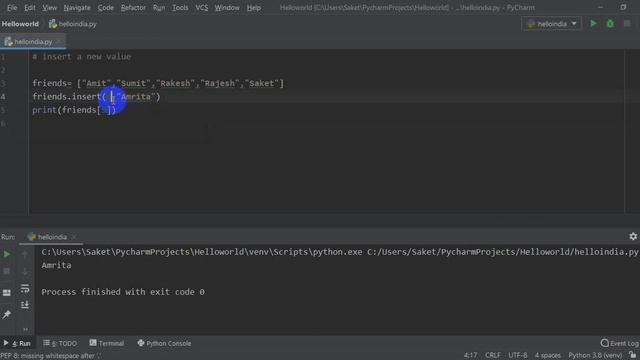Click the Stop icon in top toolbar
This screenshot has height=360, width=640.
click(627, 24)
